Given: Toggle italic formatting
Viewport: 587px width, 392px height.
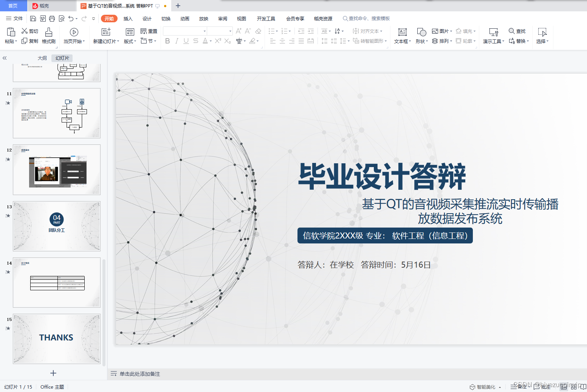Looking at the screenshot, I should coord(177,41).
